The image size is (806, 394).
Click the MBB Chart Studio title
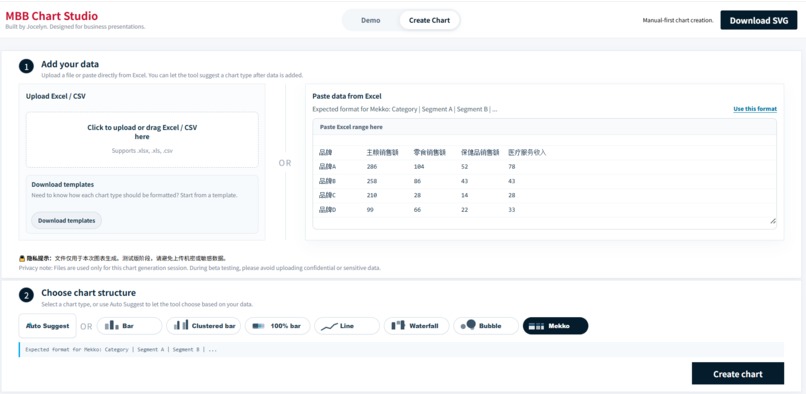tap(51, 16)
